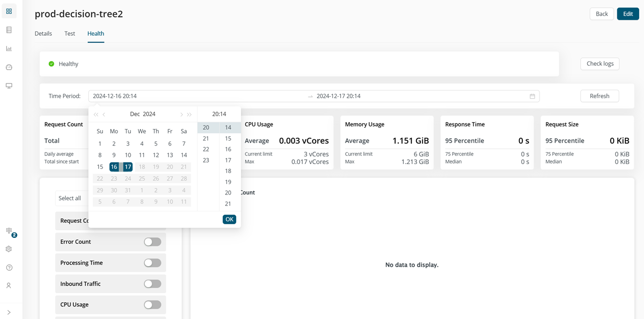Click the 0.017 vCores max value

click(310, 162)
